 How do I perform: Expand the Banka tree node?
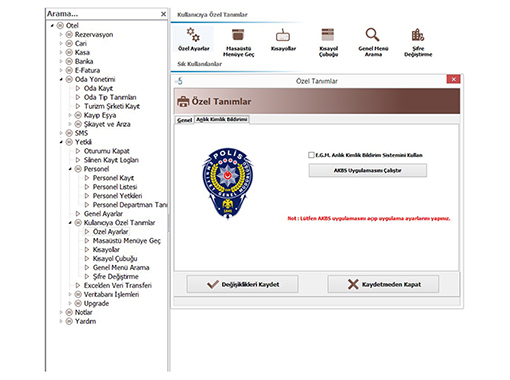point(61,61)
